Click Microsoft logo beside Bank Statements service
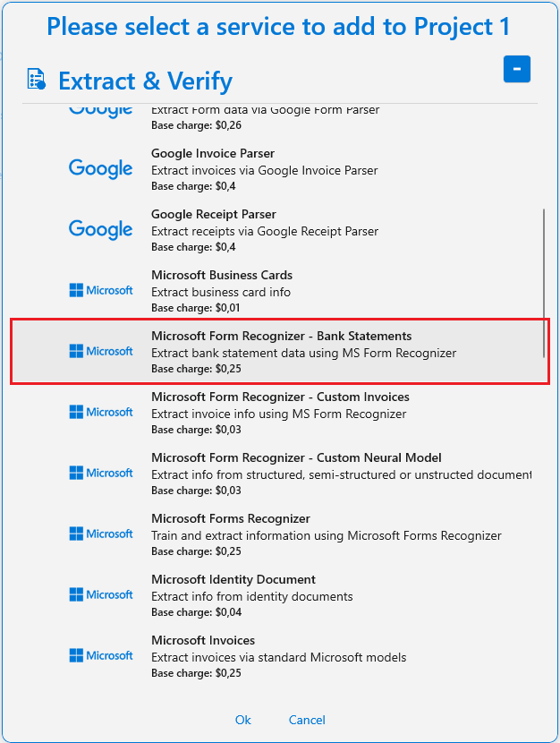This screenshot has height=743, width=560. pyautogui.click(x=101, y=351)
